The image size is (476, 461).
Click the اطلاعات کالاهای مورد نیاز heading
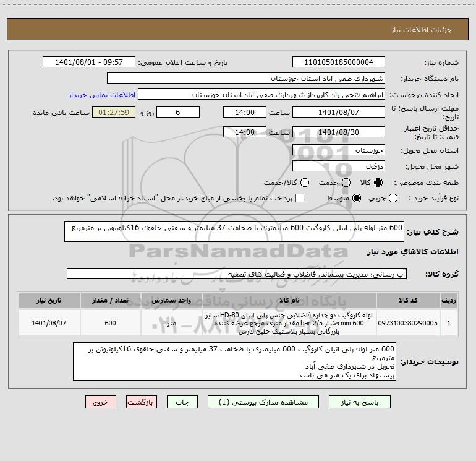(412, 252)
